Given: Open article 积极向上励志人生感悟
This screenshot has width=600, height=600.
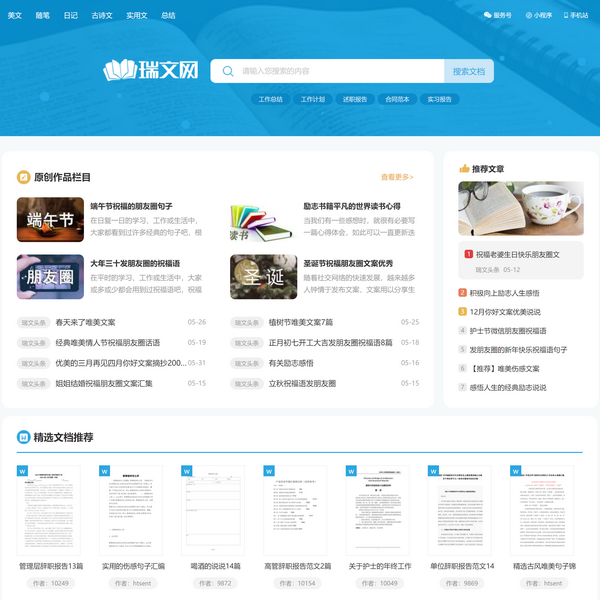Looking at the screenshot, I should point(504,293).
